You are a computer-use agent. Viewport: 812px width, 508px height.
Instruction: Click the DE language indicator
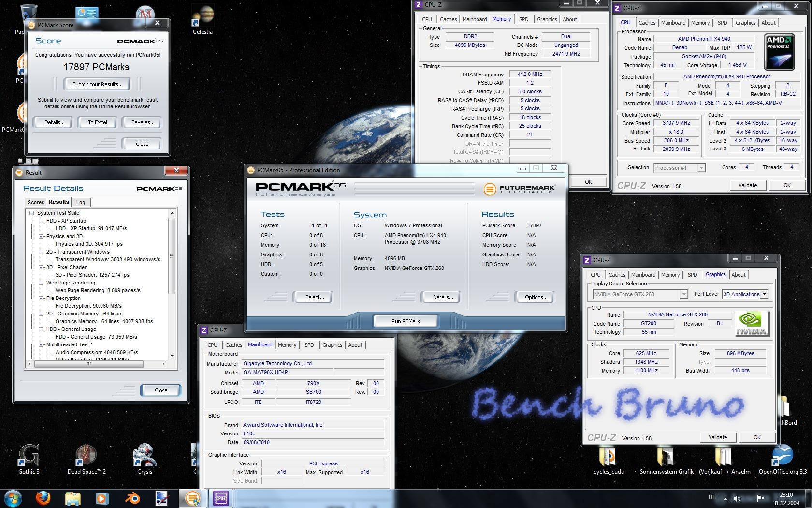click(712, 497)
